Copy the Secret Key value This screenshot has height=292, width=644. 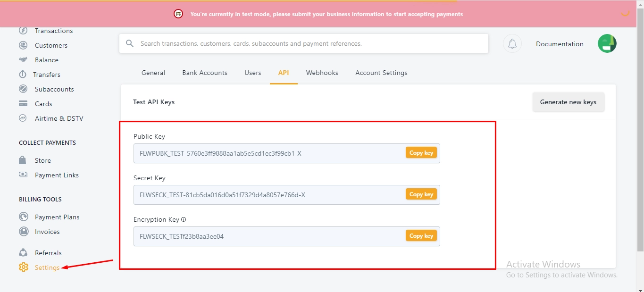[x=421, y=194]
